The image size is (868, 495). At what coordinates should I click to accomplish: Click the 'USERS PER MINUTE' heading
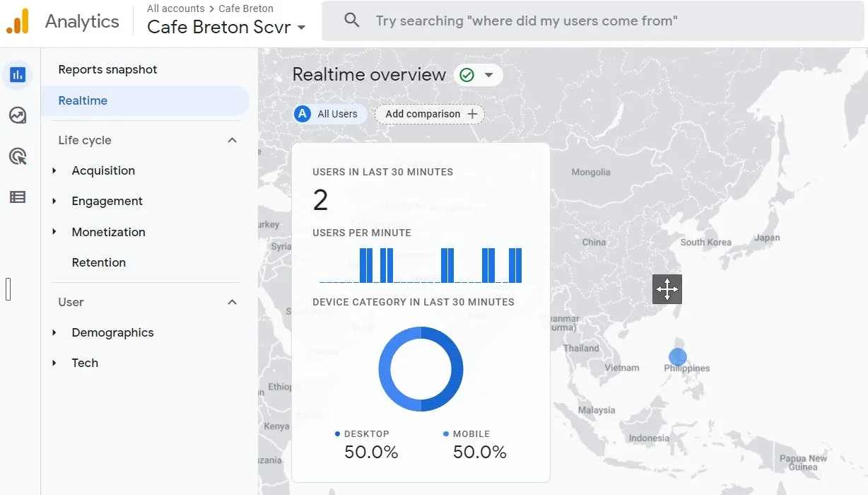362,233
